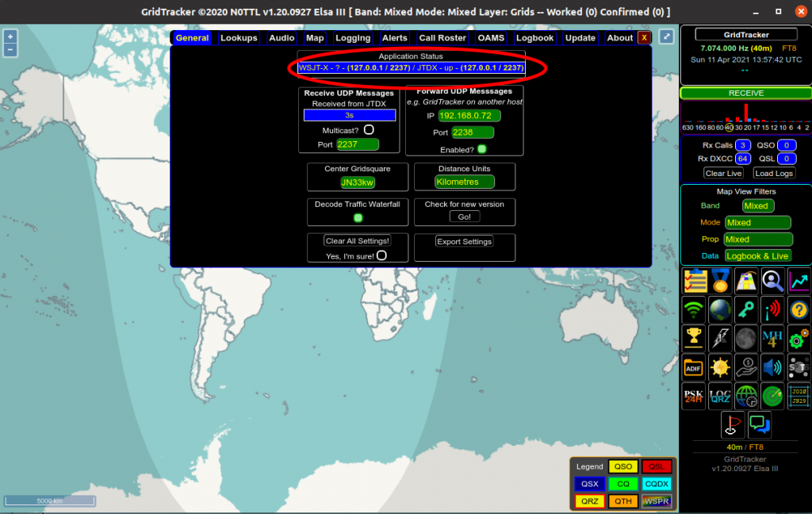Click the gold trophy icon
The image size is (812, 514).
694,339
